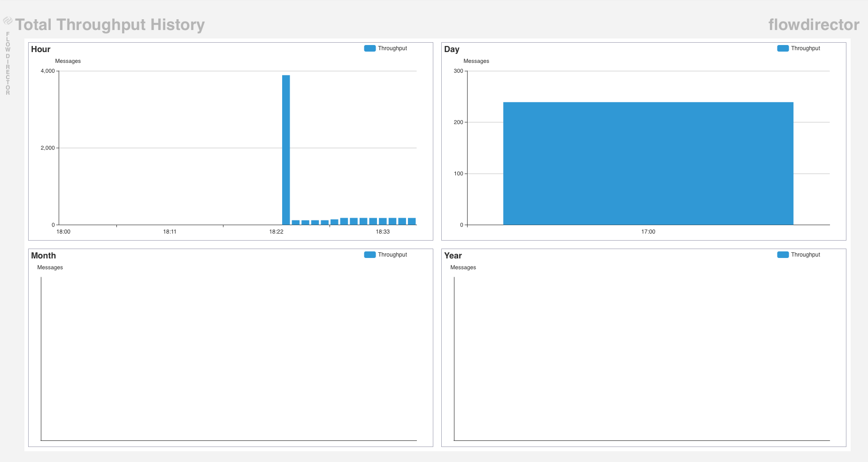Click the 17:00 label under Day chart
This screenshot has height=462, width=868.
pyautogui.click(x=648, y=232)
